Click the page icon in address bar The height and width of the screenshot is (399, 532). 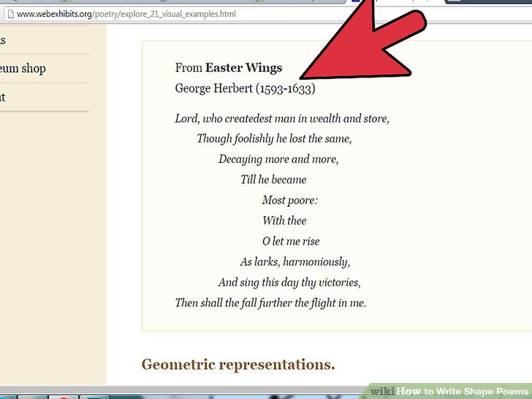[x=11, y=15]
